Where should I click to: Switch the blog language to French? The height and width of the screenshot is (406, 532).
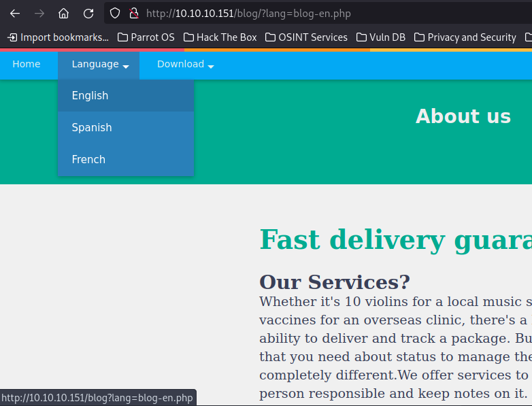(x=88, y=160)
